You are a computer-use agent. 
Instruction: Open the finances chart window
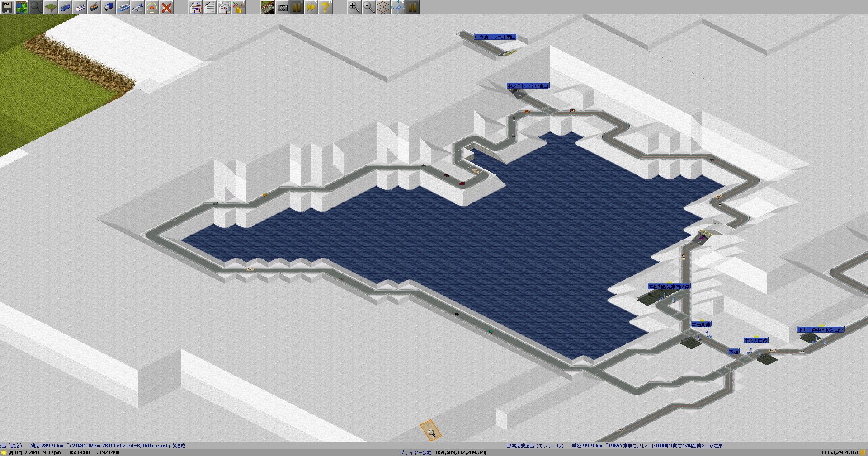(239, 7)
